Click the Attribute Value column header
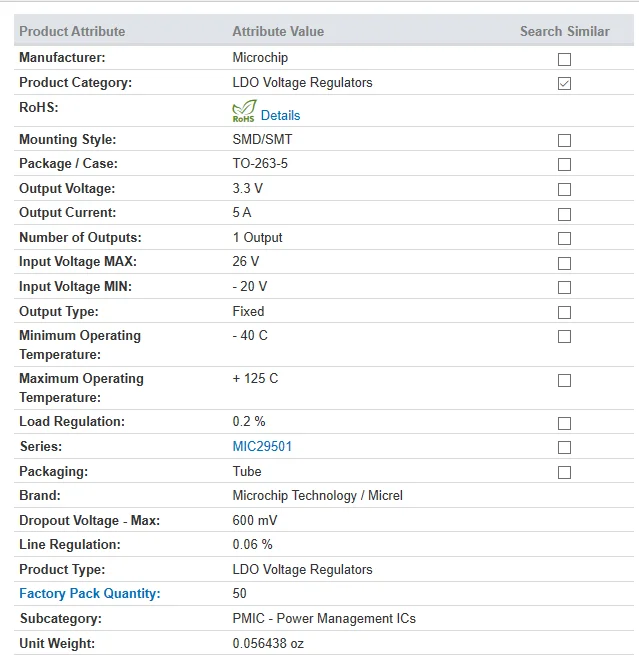The image size is (639, 655). click(x=278, y=31)
